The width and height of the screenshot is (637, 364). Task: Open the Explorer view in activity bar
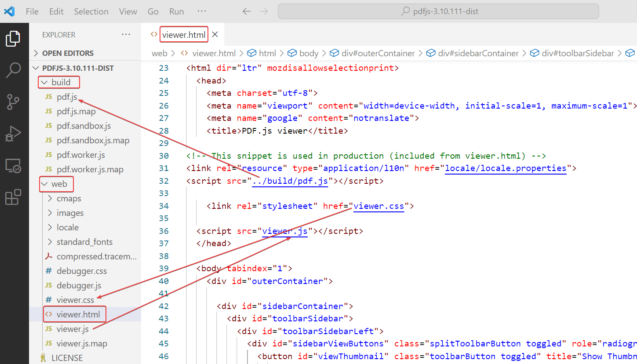point(13,39)
